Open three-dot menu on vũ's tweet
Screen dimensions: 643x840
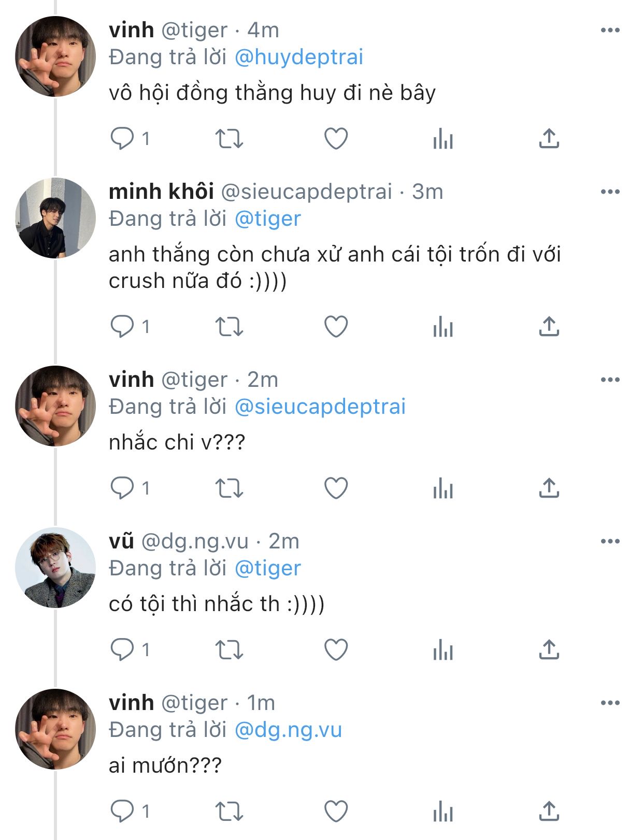click(x=610, y=541)
